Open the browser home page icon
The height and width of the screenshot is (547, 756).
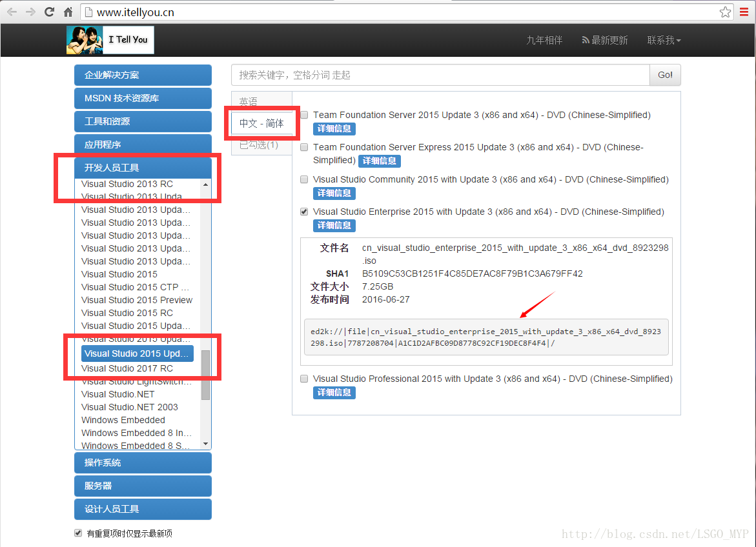[68, 12]
